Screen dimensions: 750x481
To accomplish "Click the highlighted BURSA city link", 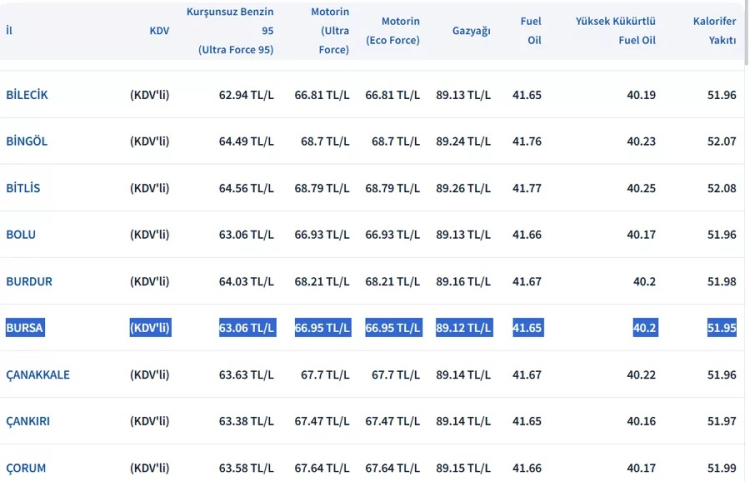I will [x=25, y=328].
